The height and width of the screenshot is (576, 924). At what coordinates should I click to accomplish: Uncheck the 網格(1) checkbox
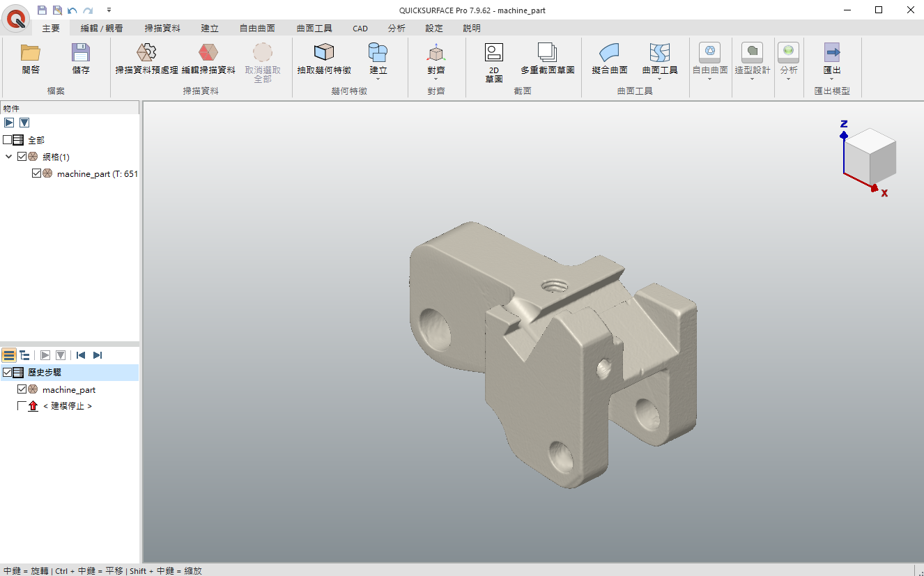(x=22, y=157)
